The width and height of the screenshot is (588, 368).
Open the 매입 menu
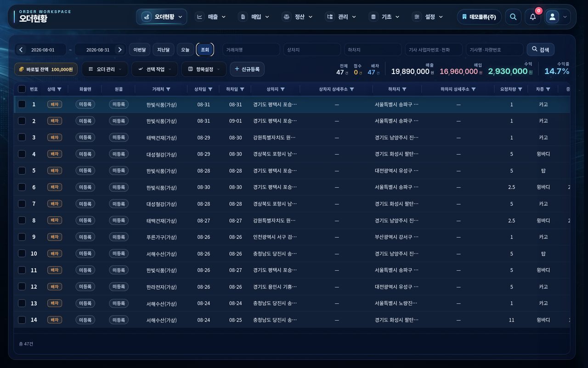254,17
